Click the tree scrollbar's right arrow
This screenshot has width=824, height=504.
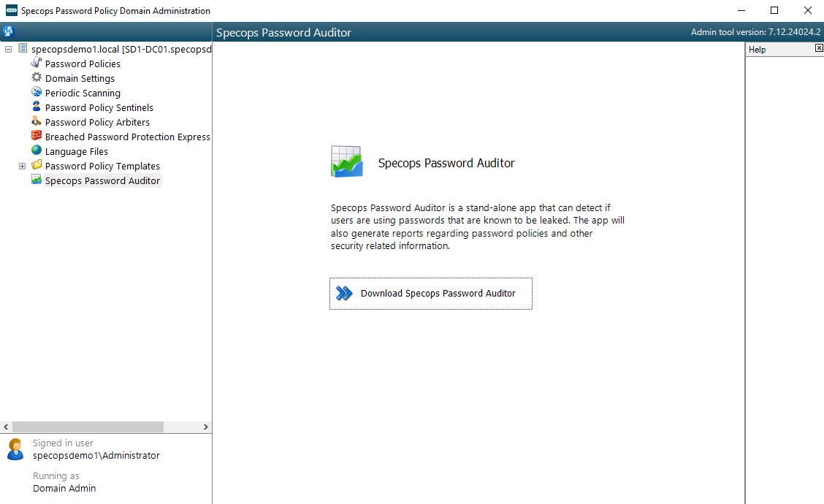[206, 427]
